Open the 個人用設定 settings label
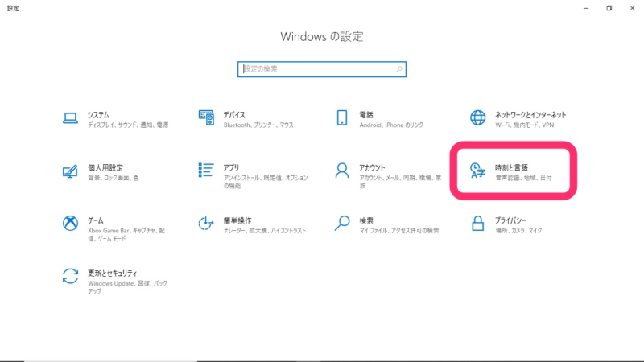The width and height of the screenshot is (644, 362). click(105, 167)
